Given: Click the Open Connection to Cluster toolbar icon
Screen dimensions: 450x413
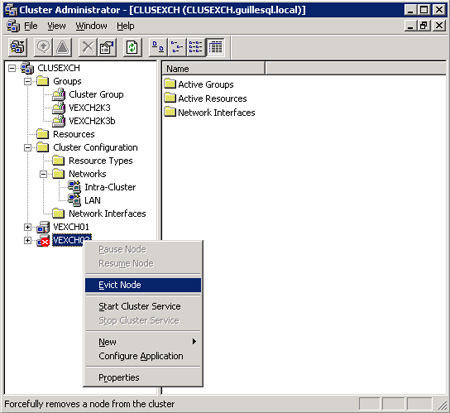Looking at the screenshot, I should pos(17,47).
